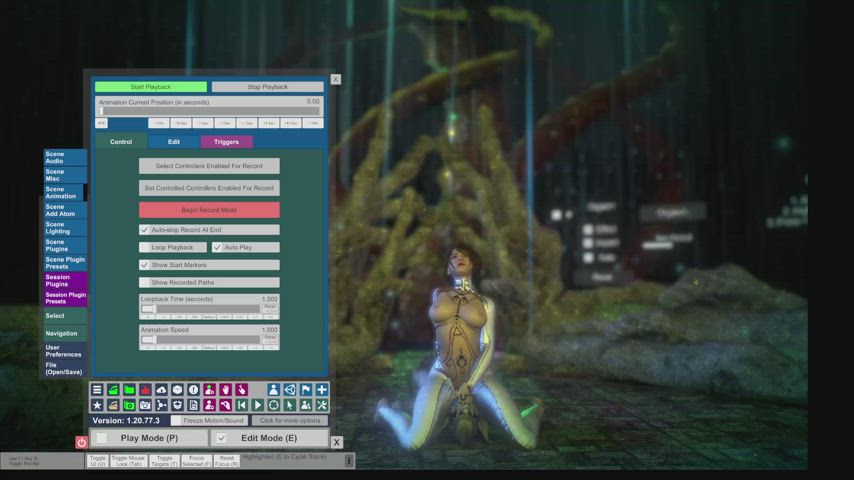Click the star favorites icon
This screenshot has height=480, width=854.
tap(97, 405)
